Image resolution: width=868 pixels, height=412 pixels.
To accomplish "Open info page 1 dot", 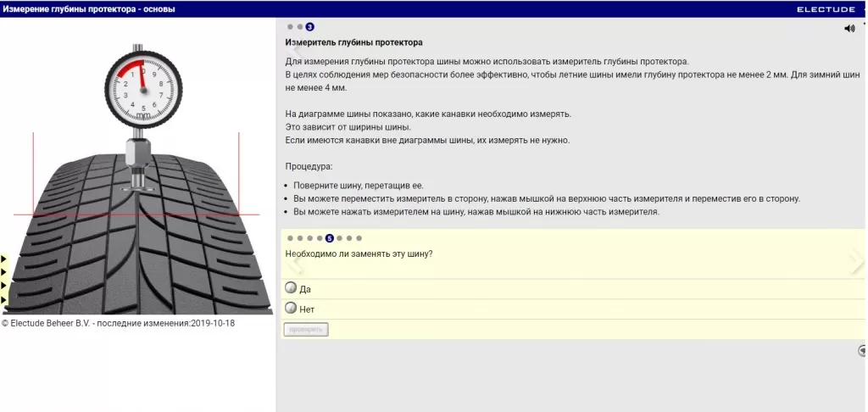I will coord(290,26).
